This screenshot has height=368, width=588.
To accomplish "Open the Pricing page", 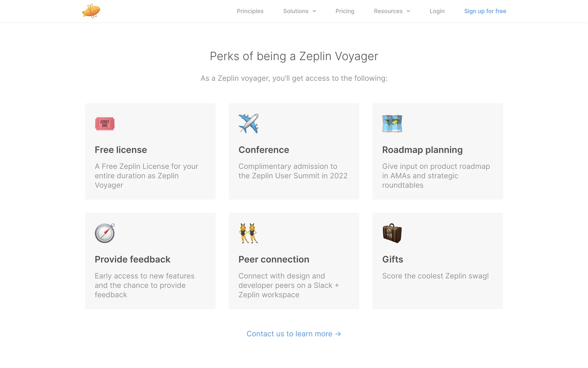I will click(x=345, y=11).
